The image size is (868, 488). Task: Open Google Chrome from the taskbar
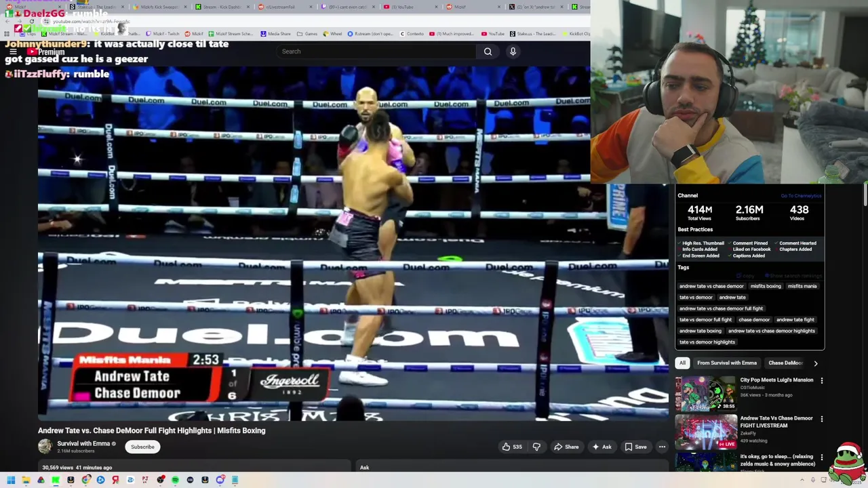coord(85,480)
